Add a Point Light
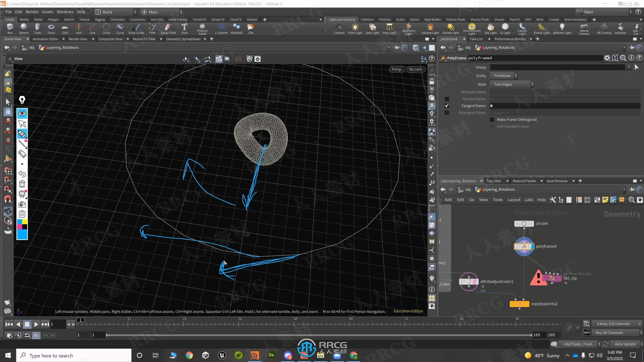Image resolution: width=644 pixels, height=362 pixels. (x=355, y=29)
